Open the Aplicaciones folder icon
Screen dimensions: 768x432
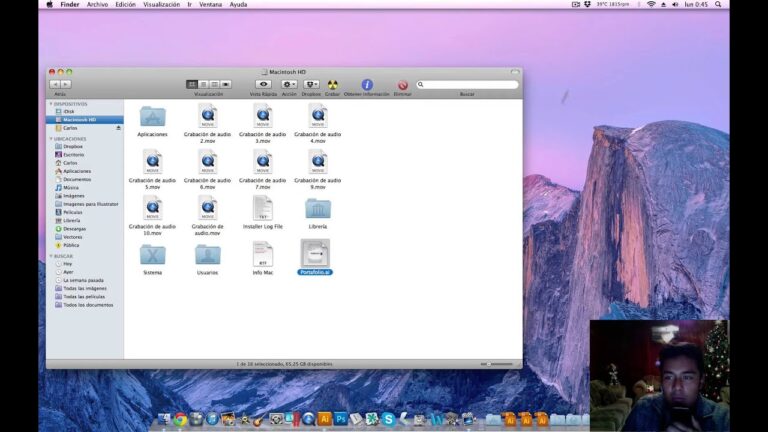152,117
